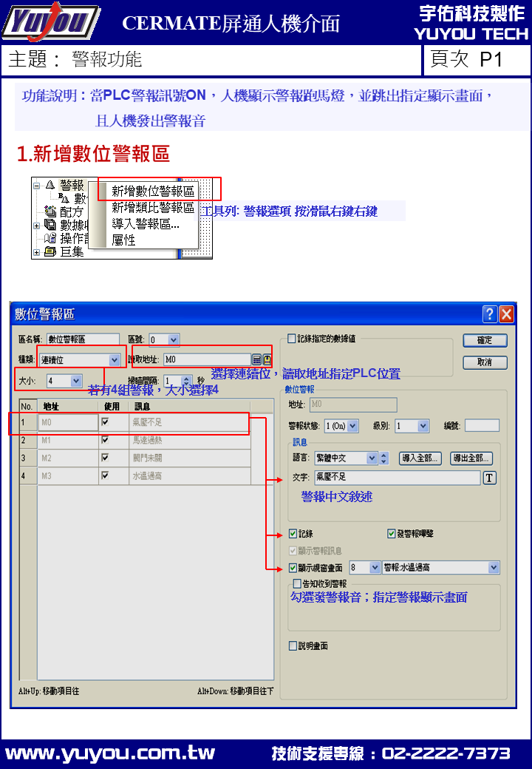Click the 讀取地址 M0 input field
Viewport: 532px width, 769px height.
click(x=207, y=359)
